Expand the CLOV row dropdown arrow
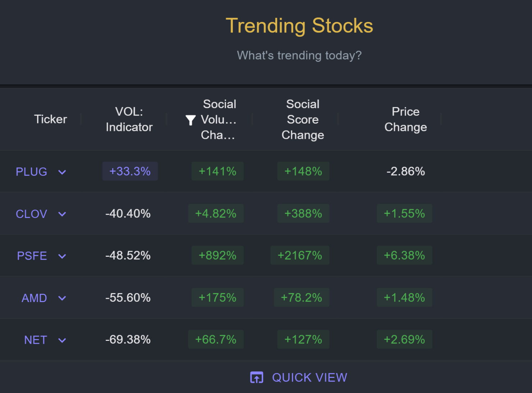532x393 pixels. pos(62,214)
